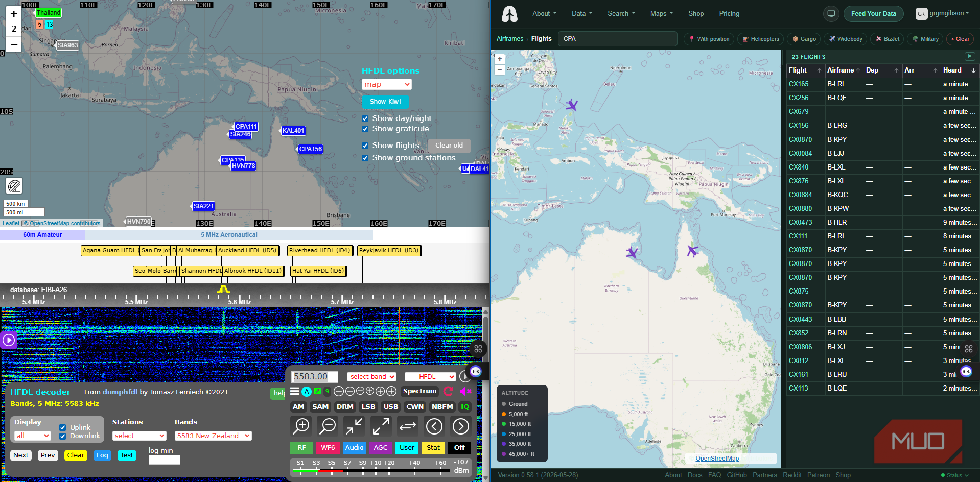Open the HFDL extension dropdown
Image resolution: width=980 pixels, height=482 pixels.
430,377
